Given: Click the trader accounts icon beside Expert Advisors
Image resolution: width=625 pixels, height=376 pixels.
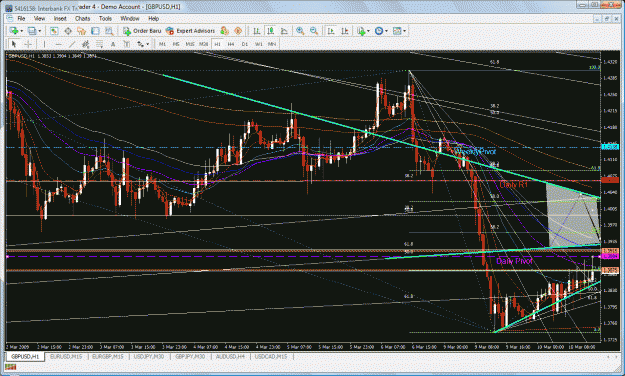Looking at the screenshot, I should point(224,31).
